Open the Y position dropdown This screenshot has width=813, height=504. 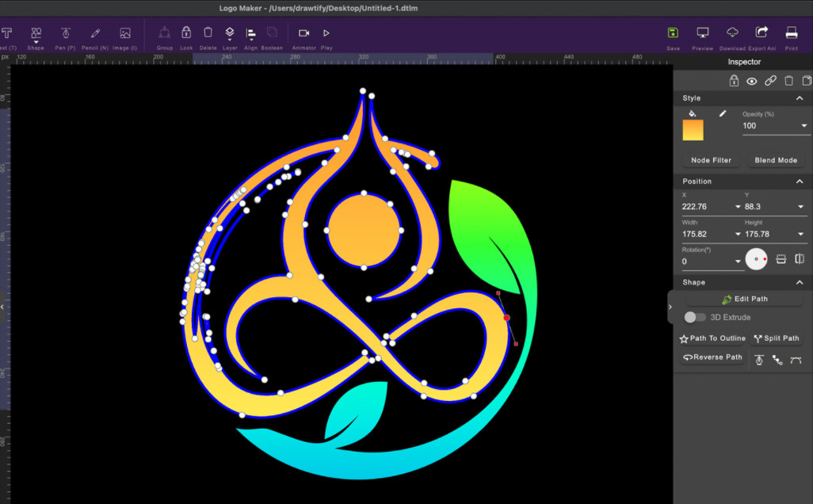(800, 207)
